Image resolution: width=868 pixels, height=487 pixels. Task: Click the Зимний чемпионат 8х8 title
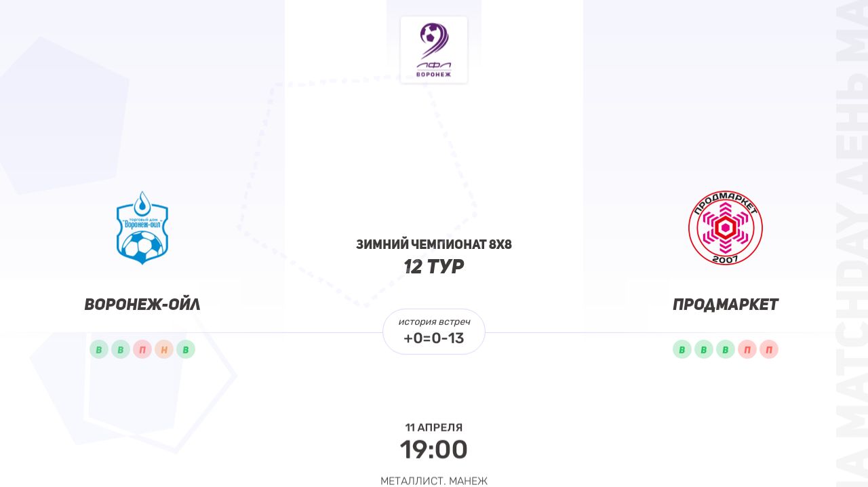(x=434, y=244)
